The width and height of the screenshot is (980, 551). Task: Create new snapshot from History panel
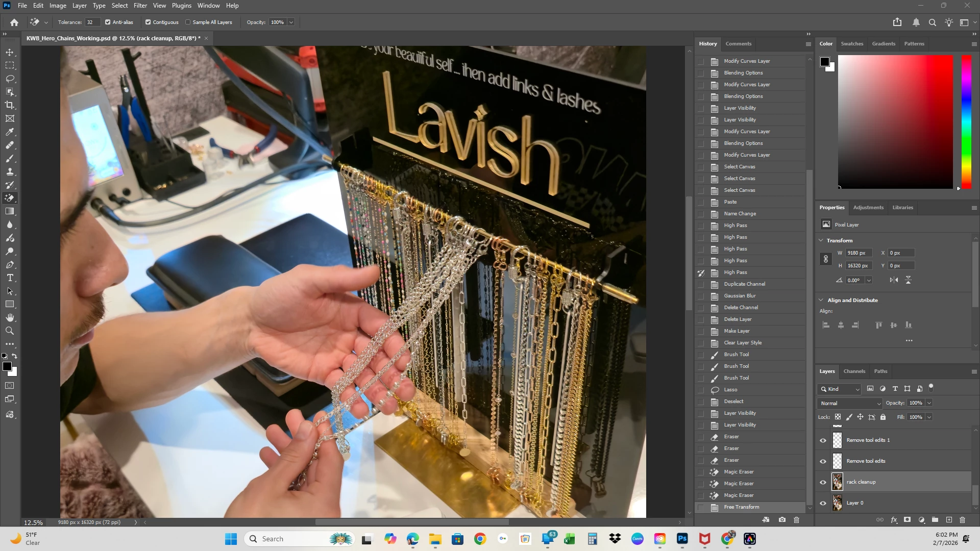[x=782, y=520]
